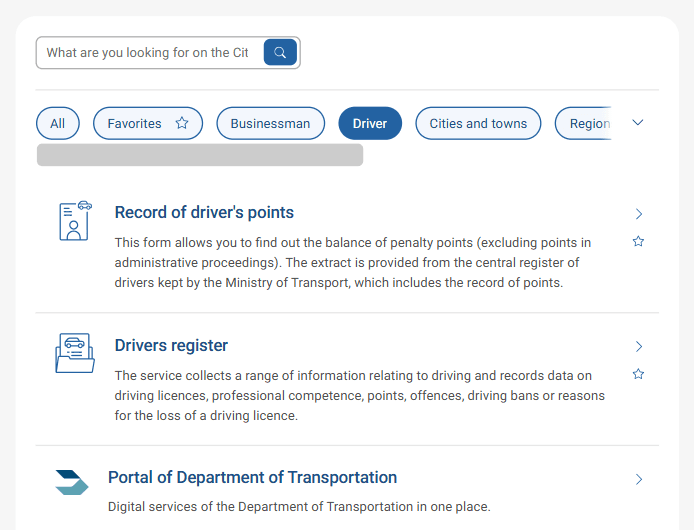The image size is (694, 530).
Task: Click the magnifying glass search button
Action: 280,53
